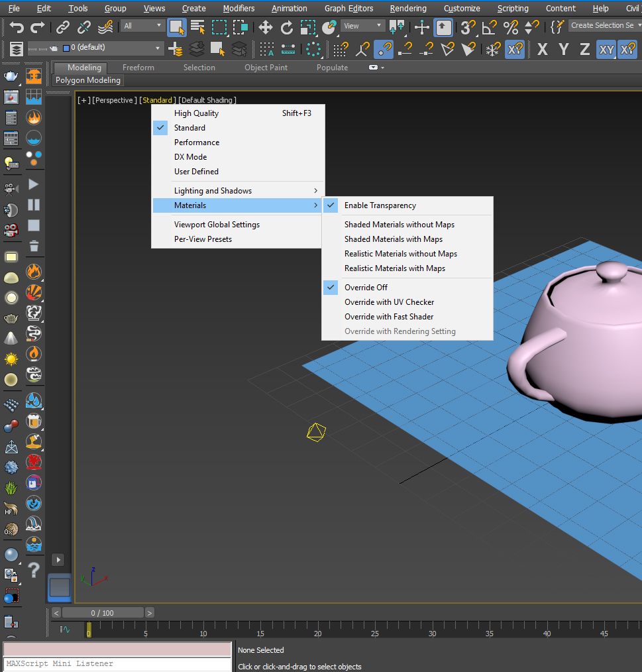Screen dimensions: 642x672
Task: Click inside the MAXScript Mini Listener field
Action: 117,663
